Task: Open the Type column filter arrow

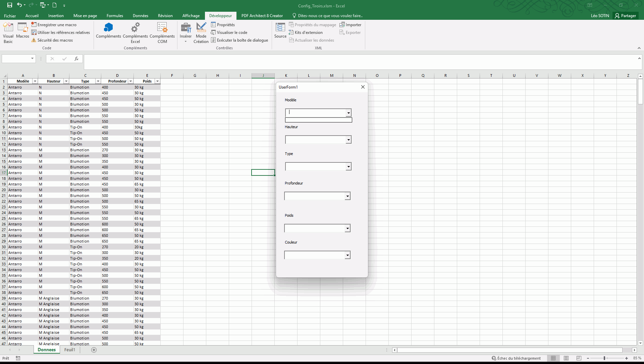Action: pos(98,81)
